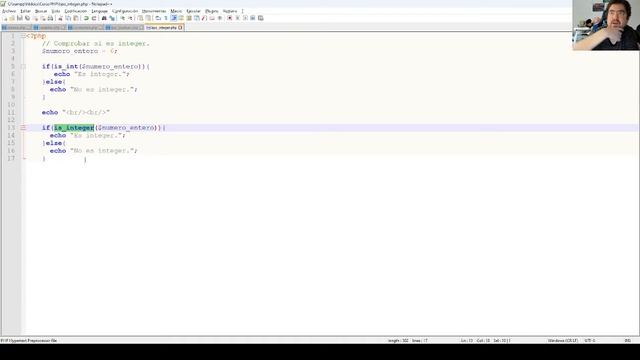Cut the selection with the scissors icon
Image resolution: width=640 pixels, height=360 pixels.
(60, 18)
